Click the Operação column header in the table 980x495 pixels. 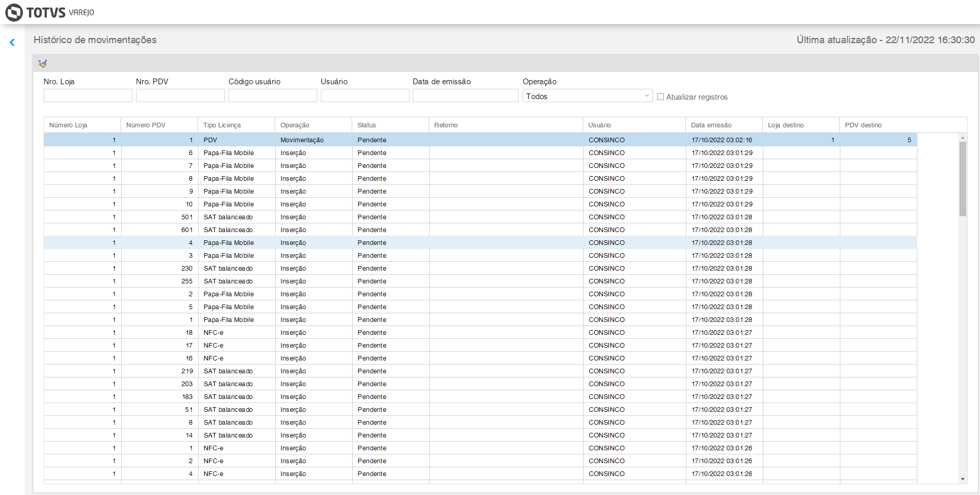[x=313, y=125]
